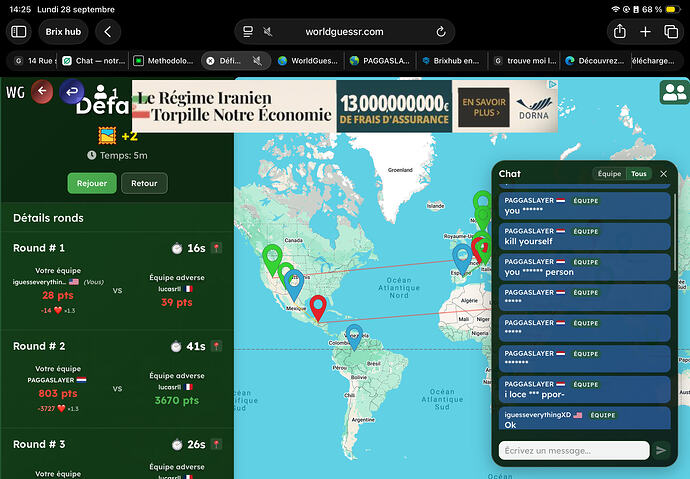This screenshot has height=479, width=690.
Task: Select the 'Round # 2' heading
Action: point(39,346)
